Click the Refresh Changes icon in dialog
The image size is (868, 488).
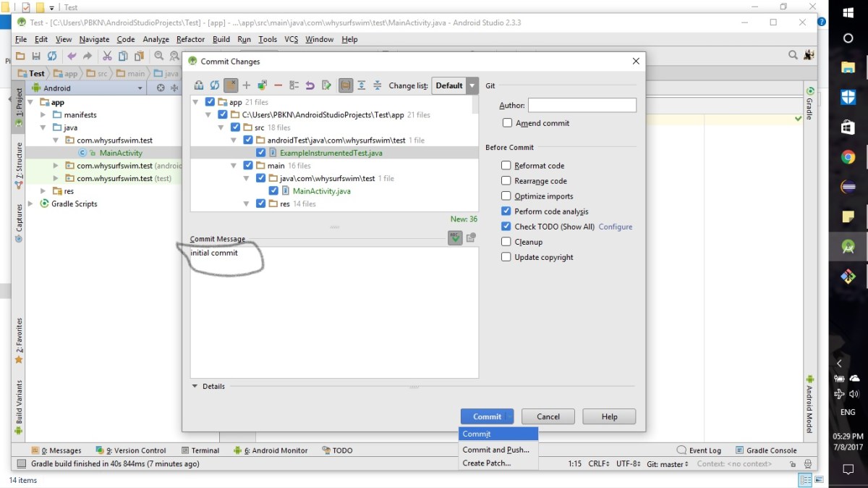(x=215, y=85)
